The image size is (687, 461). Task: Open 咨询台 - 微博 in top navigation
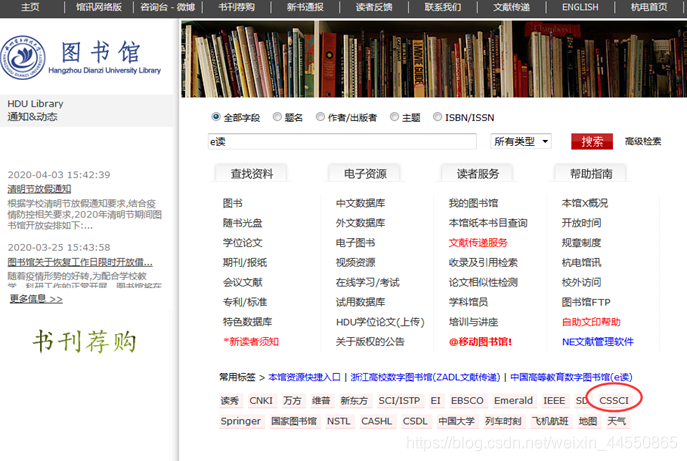tap(167, 7)
